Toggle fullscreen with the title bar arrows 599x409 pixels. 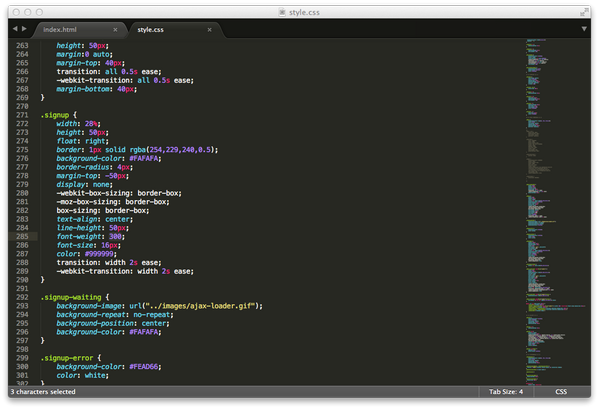(x=584, y=12)
